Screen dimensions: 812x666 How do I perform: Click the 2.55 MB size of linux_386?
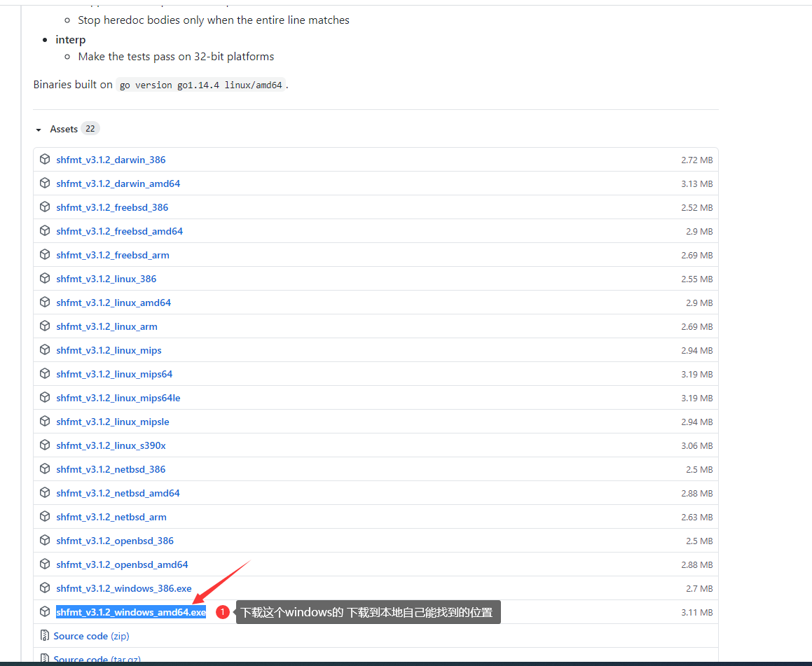click(x=697, y=279)
